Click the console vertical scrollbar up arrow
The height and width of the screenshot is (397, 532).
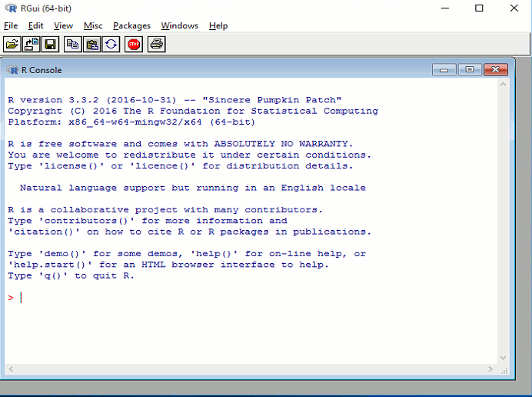pos(503,84)
